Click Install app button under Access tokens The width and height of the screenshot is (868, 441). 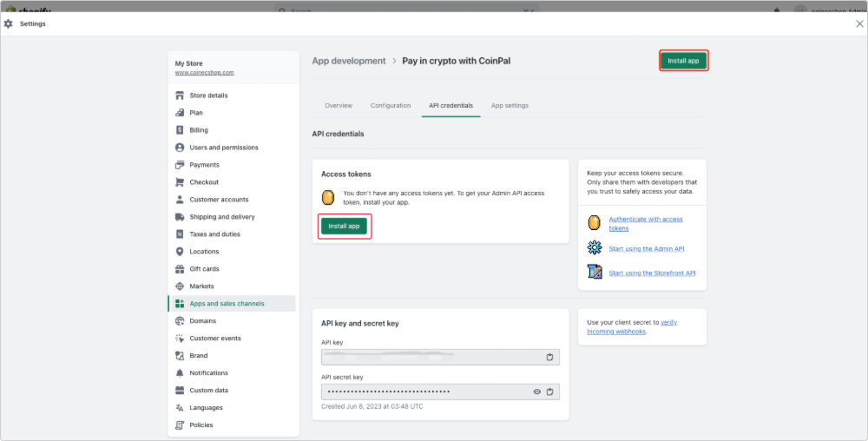[x=344, y=227]
